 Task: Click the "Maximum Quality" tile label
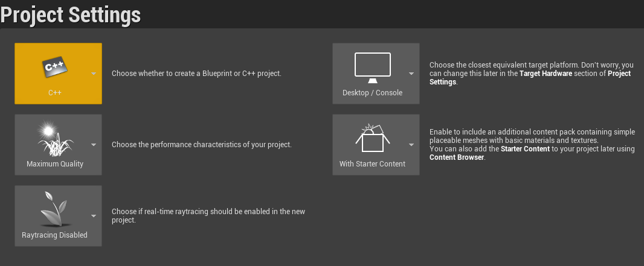click(x=55, y=164)
